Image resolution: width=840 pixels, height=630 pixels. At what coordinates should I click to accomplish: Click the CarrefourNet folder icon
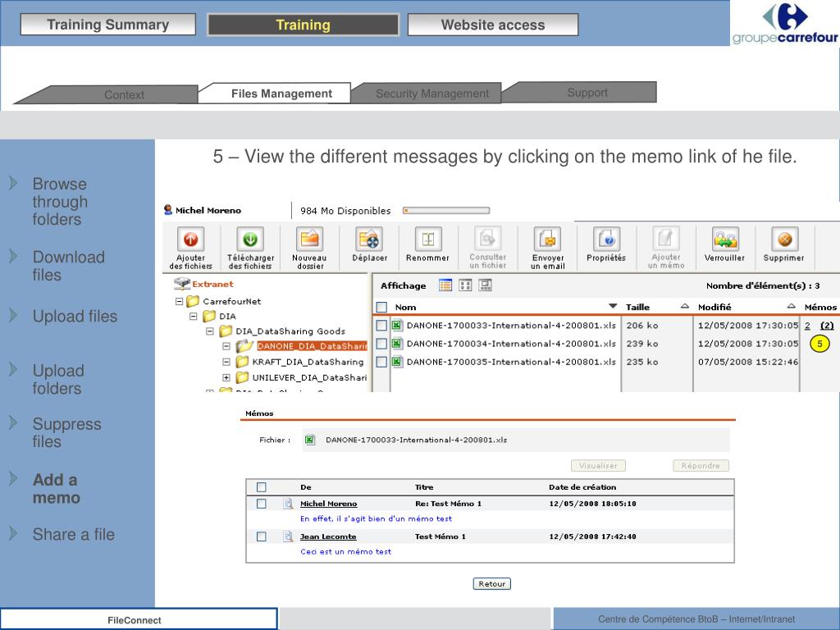click(x=193, y=301)
